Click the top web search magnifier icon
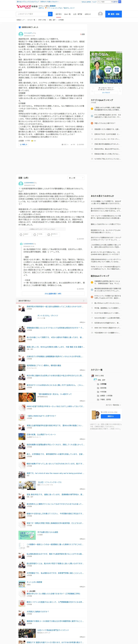The height and width of the screenshot is (644, 138). (120, 2)
